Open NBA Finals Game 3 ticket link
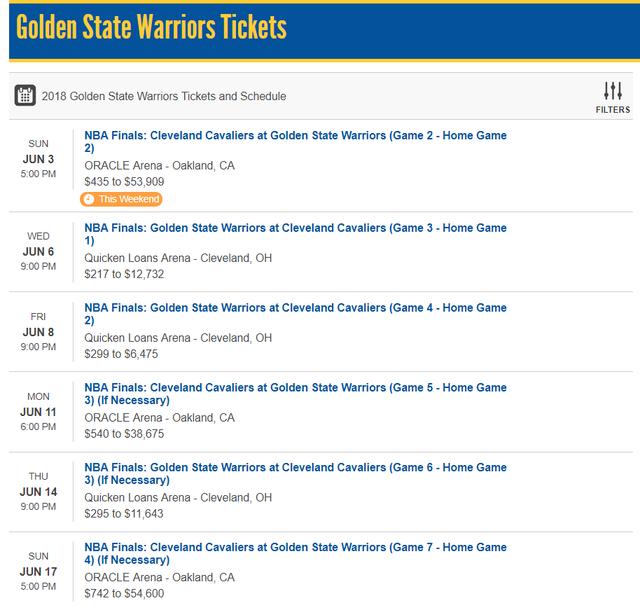640x610 pixels. click(295, 234)
